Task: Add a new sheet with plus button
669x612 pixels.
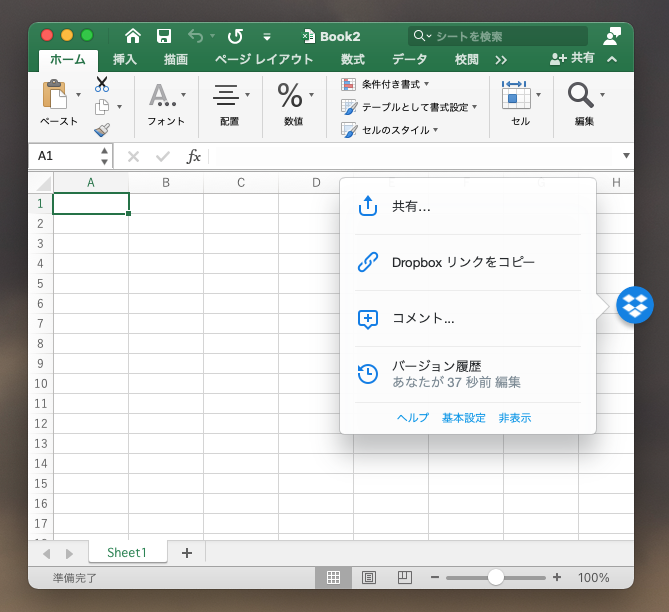Action: tap(187, 553)
